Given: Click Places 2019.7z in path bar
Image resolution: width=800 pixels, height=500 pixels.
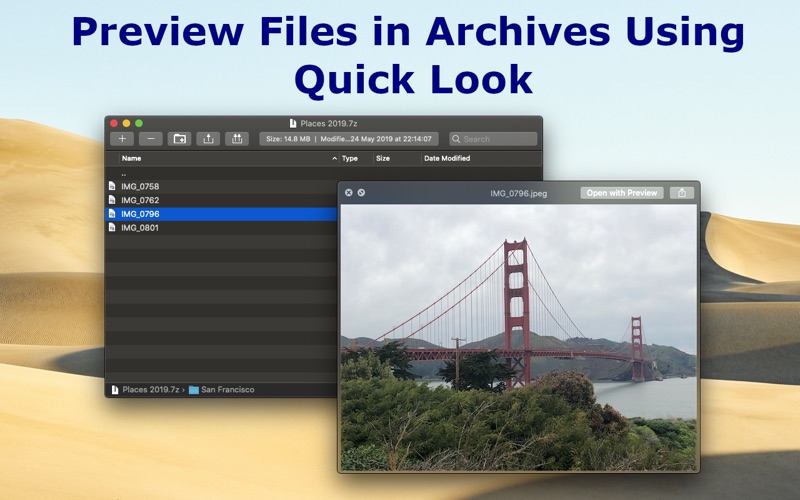Looking at the screenshot, I should point(151,389).
